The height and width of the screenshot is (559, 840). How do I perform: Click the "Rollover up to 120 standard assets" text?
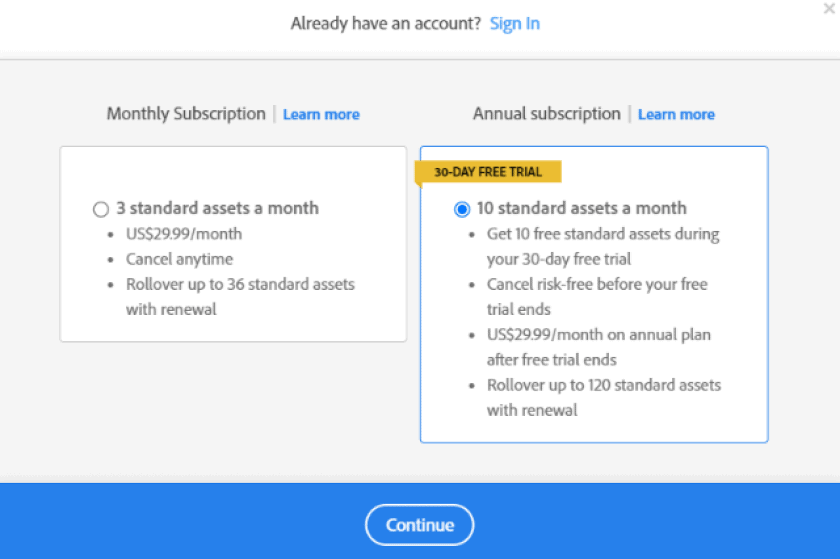604,385
